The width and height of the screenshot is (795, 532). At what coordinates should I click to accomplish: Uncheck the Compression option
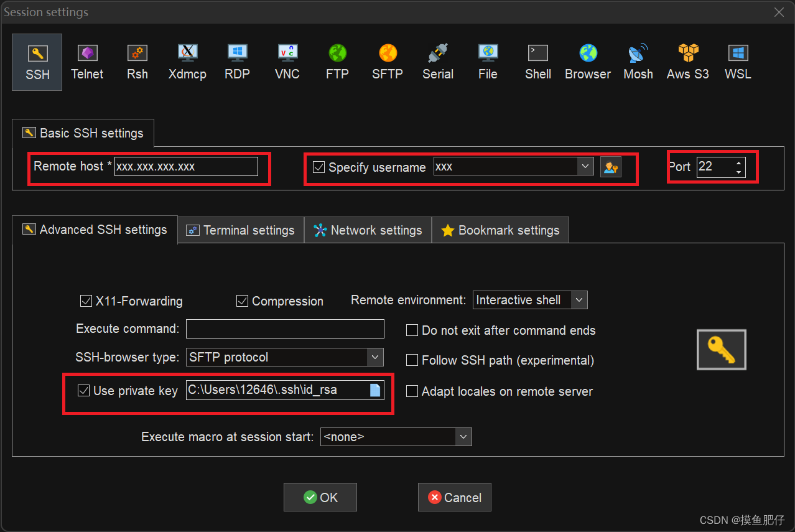tap(243, 301)
